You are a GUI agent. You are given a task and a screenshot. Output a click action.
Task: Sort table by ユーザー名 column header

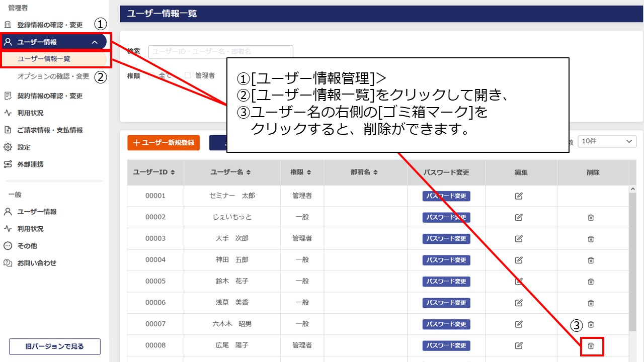click(231, 172)
